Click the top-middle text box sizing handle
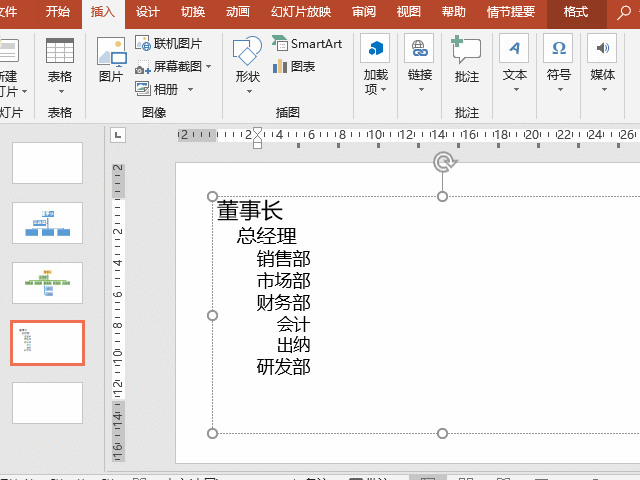640x480 pixels. point(442,196)
